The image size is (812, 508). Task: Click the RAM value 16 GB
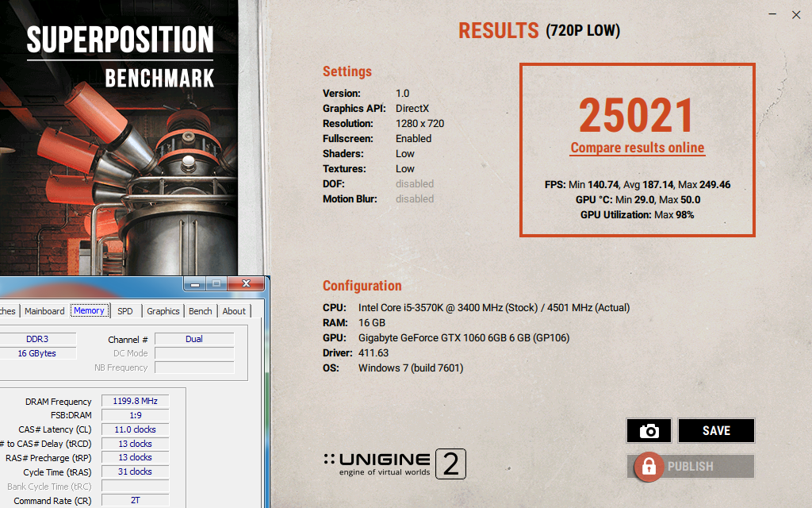[372, 322]
